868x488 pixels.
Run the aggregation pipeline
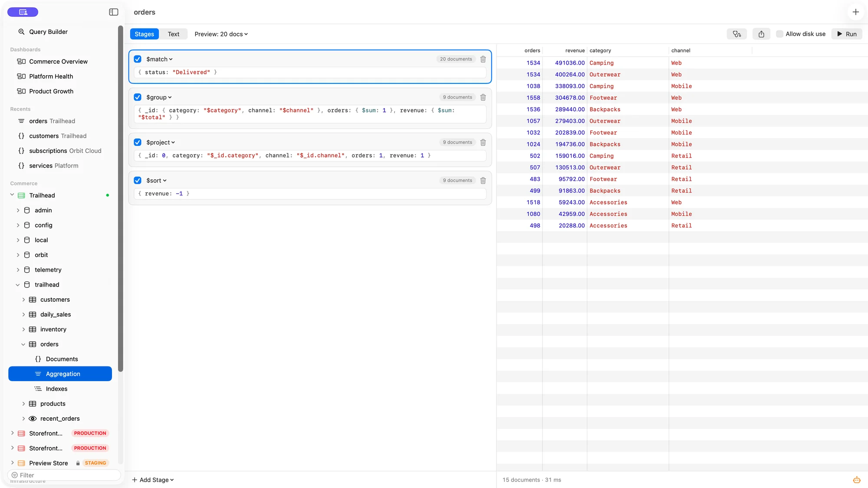847,34
